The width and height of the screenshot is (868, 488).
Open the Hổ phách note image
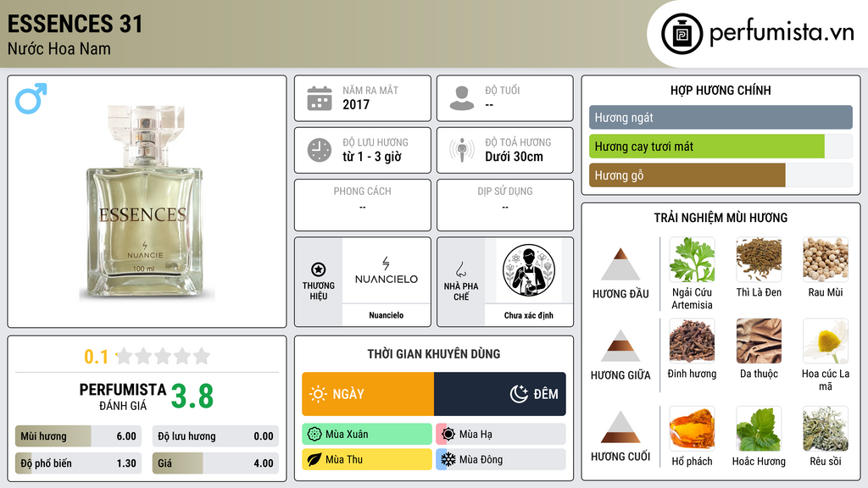coord(692,429)
